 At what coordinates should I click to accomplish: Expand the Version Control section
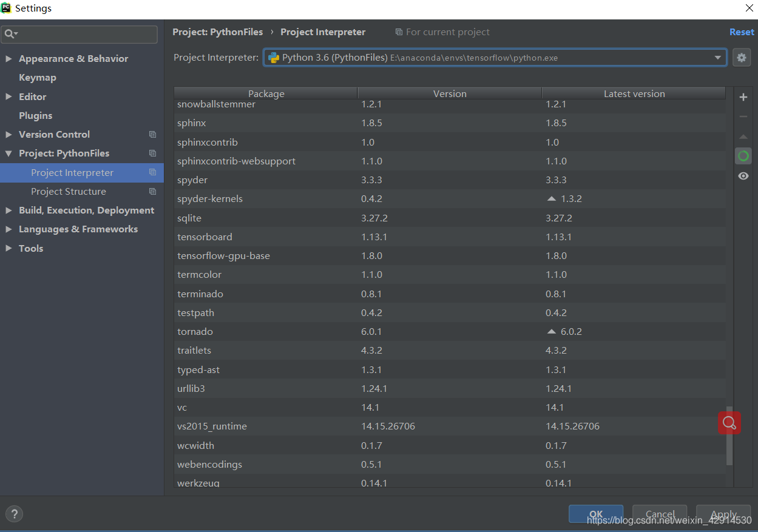click(x=8, y=135)
